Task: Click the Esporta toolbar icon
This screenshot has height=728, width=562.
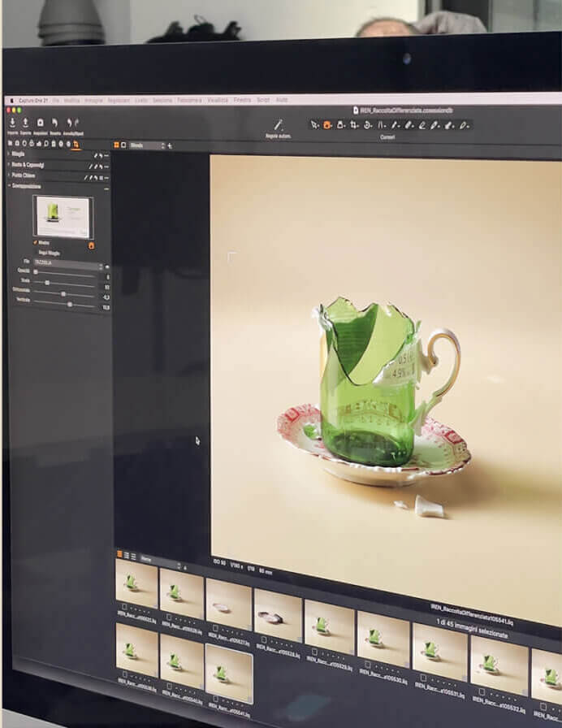Action: click(25, 123)
